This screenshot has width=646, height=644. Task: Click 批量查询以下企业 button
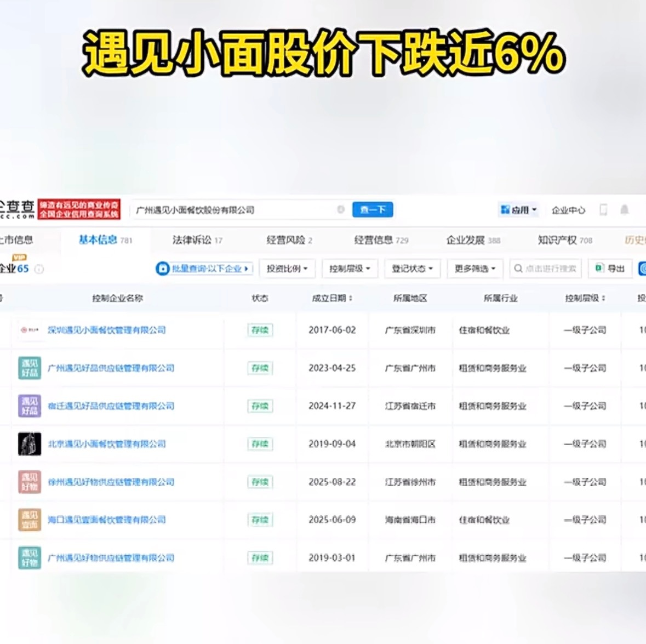204,269
